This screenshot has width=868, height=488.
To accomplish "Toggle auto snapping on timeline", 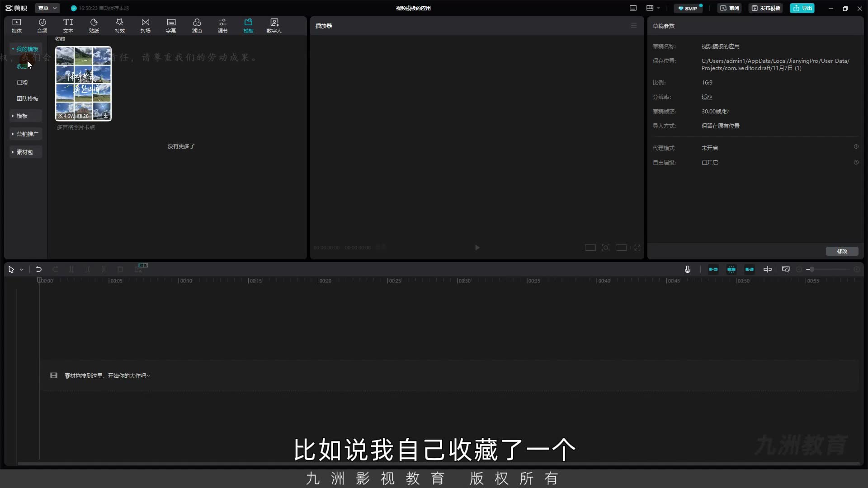I will tap(731, 270).
